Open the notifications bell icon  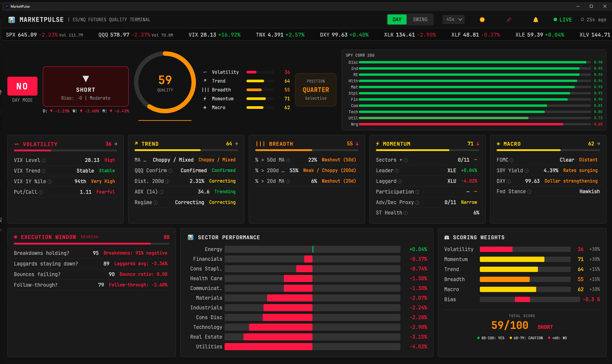pos(536,19)
